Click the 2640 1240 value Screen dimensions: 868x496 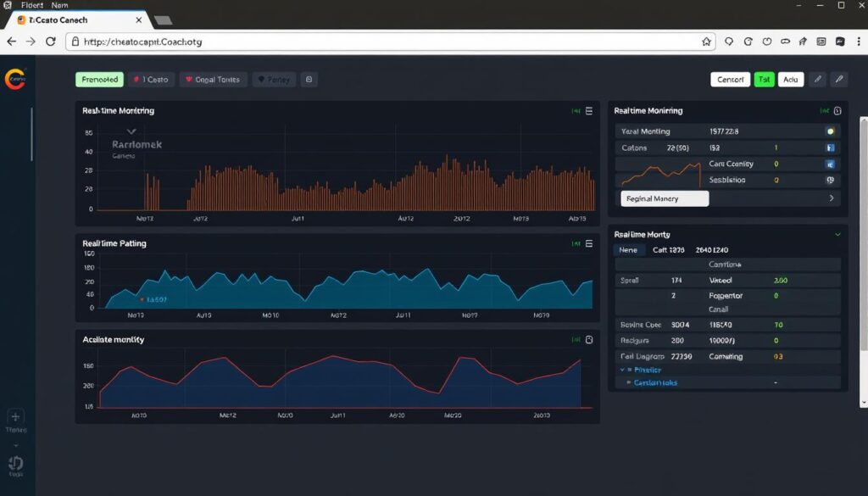point(712,250)
